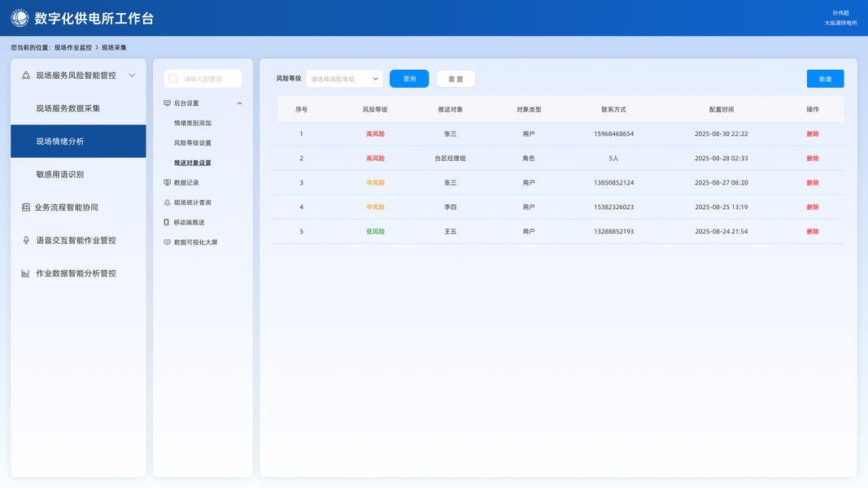The image size is (868, 488).
Task: Click the 查询 button
Action: coord(409,79)
